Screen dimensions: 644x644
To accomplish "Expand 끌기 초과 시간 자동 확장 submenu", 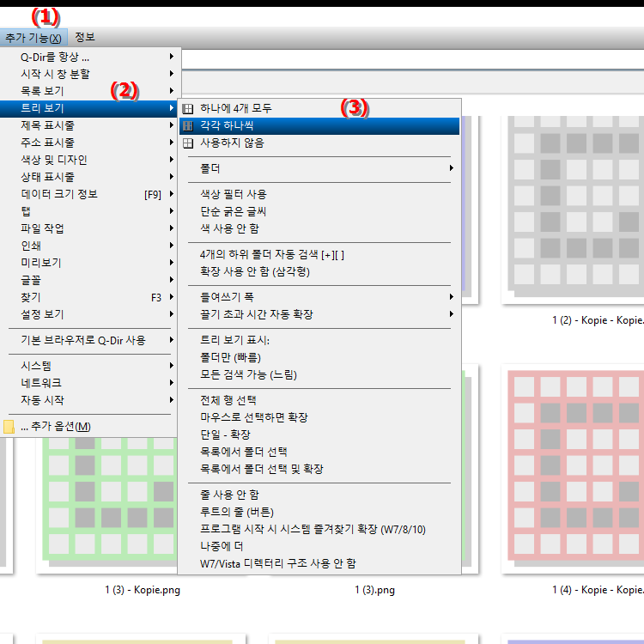I will [x=319, y=314].
